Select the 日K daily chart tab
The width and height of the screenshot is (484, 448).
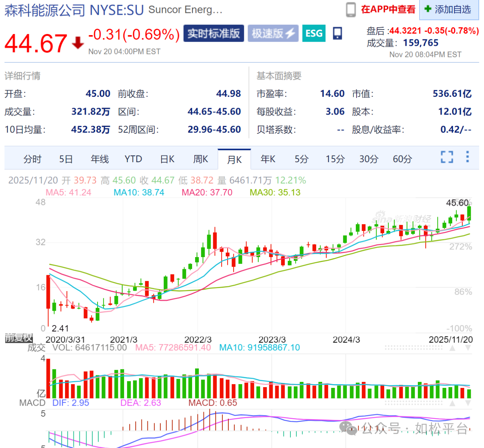[167, 159]
